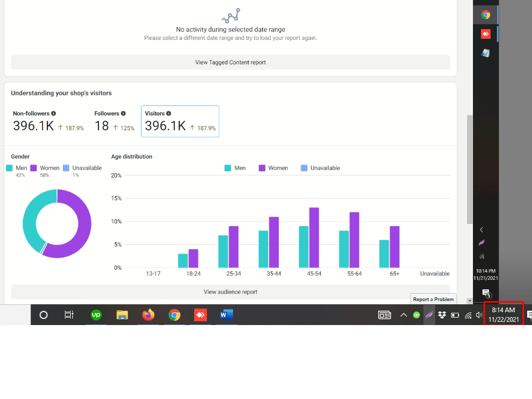Click the News and interests tray icon
This screenshot has height=399, width=532.
point(385,315)
